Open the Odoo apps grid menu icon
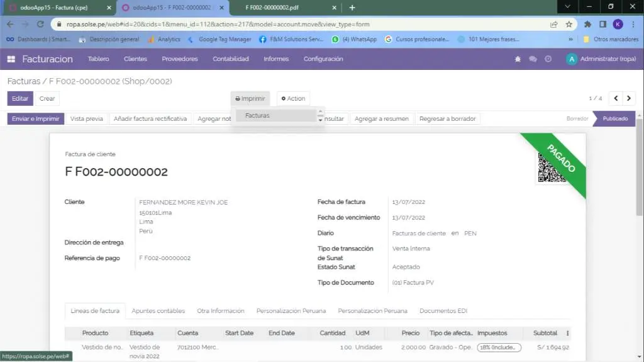Viewport: 644px width, 362px height. pos(11,59)
